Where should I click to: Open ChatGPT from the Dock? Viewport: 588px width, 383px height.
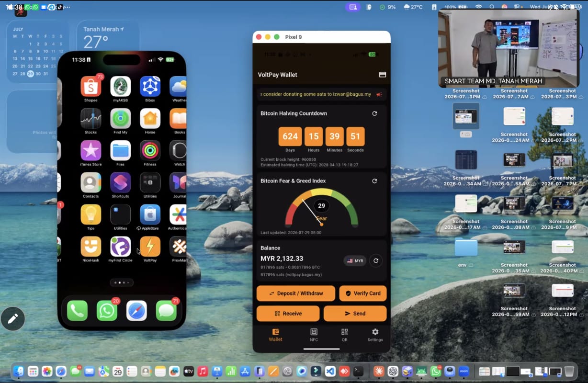pyautogui.click(x=393, y=371)
